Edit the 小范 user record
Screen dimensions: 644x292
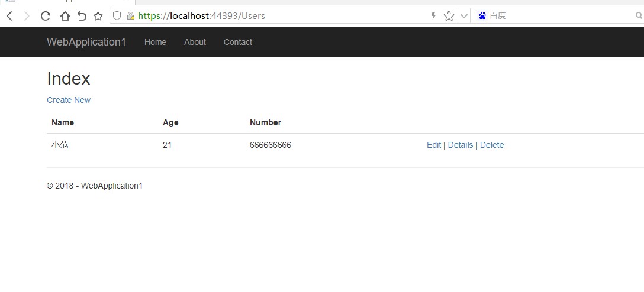tap(434, 145)
